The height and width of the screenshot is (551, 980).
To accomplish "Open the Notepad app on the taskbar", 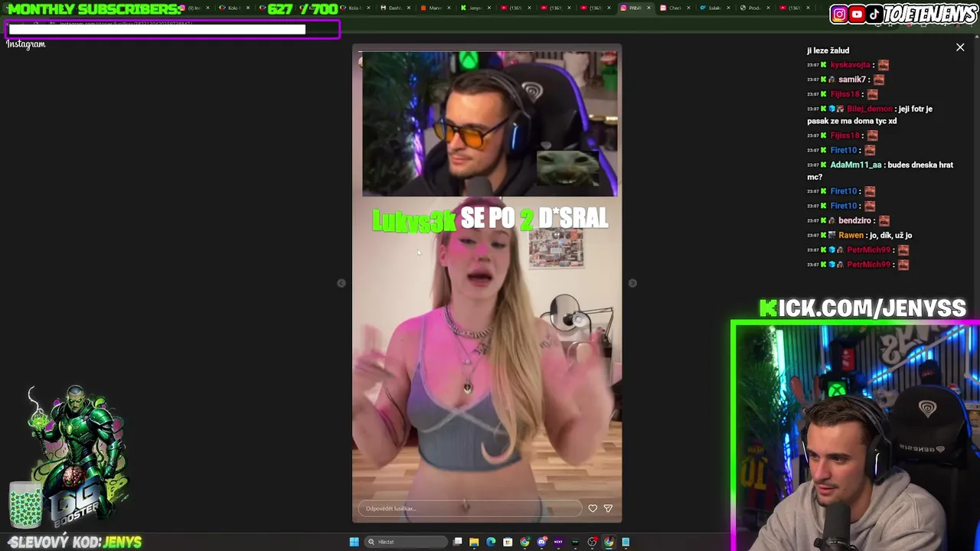I will (626, 542).
